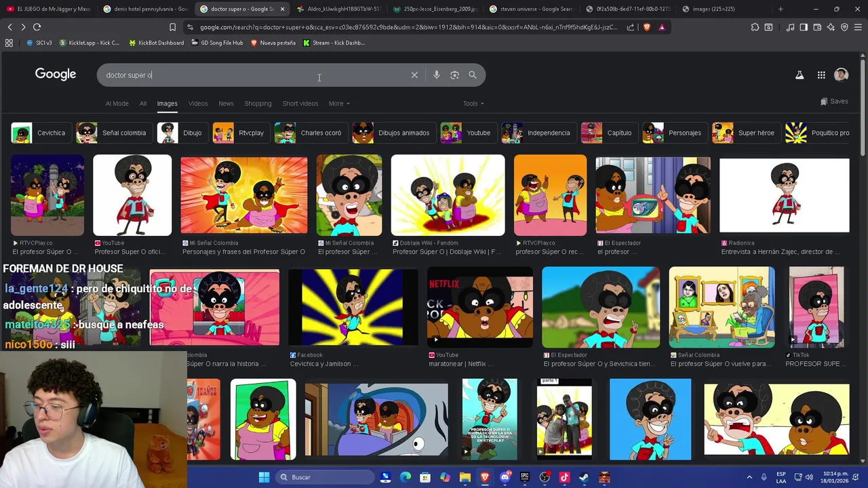
Task: Open Steam from the taskbar
Action: click(x=584, y=477)
